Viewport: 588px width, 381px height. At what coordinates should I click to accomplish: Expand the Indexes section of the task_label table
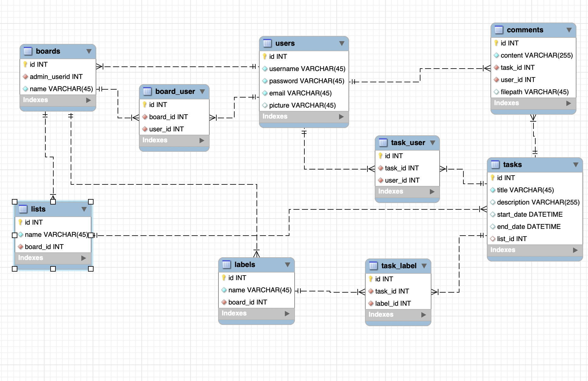423,315
